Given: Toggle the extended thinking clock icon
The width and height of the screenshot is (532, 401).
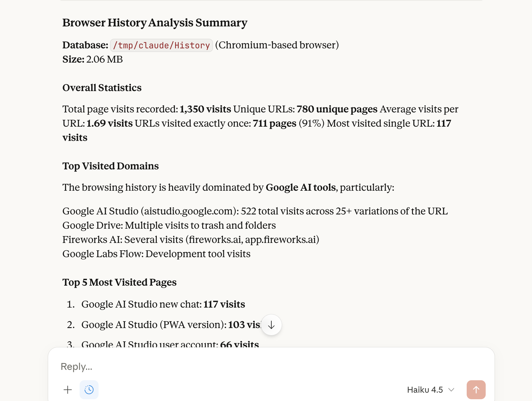Looking at the screenshot, I should [89, 389].
